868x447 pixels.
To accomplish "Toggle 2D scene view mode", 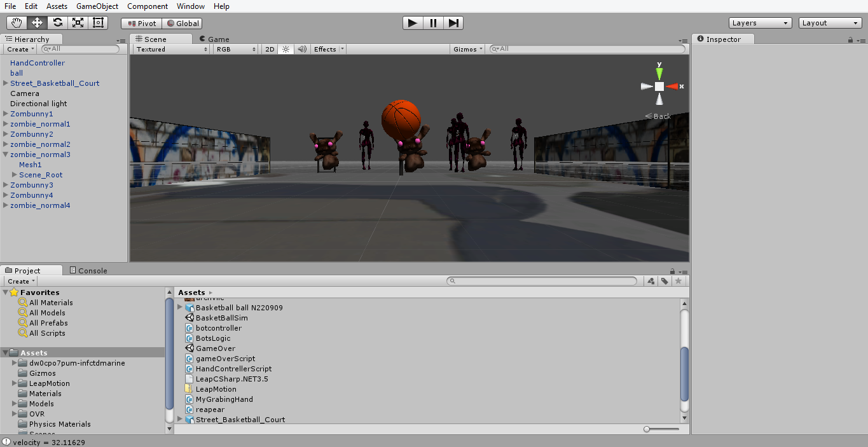I will pos(270,49).
